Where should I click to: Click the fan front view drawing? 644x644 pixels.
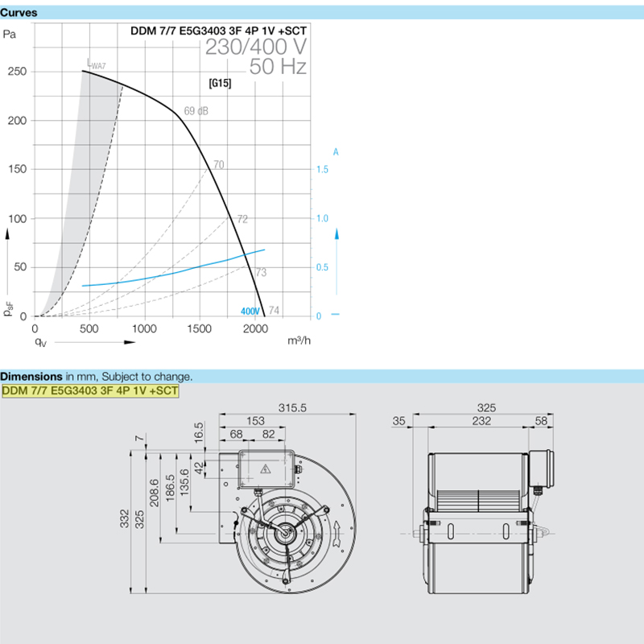(x=287, y=522)
